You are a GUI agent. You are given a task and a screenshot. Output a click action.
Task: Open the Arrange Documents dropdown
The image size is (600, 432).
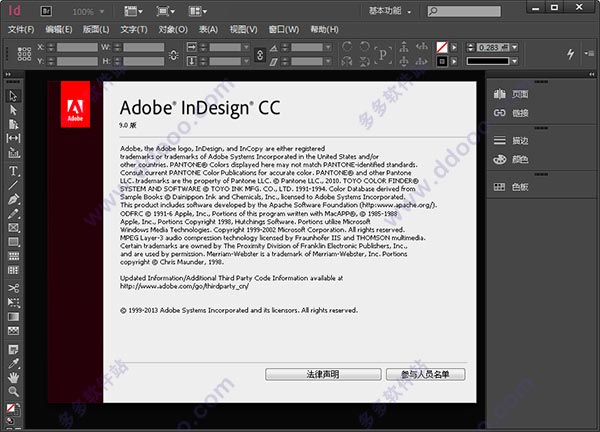coord(197,11)
